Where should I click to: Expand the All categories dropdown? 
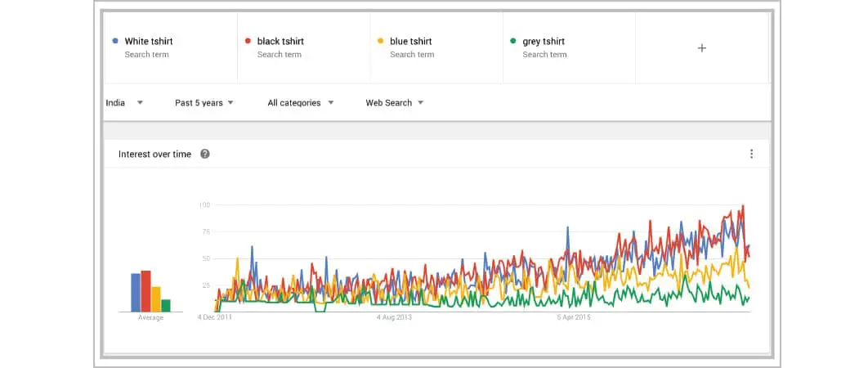click(301, 103)
